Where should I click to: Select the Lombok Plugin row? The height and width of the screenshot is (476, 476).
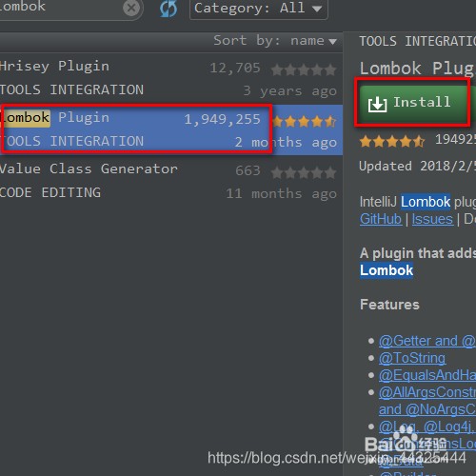171,129
